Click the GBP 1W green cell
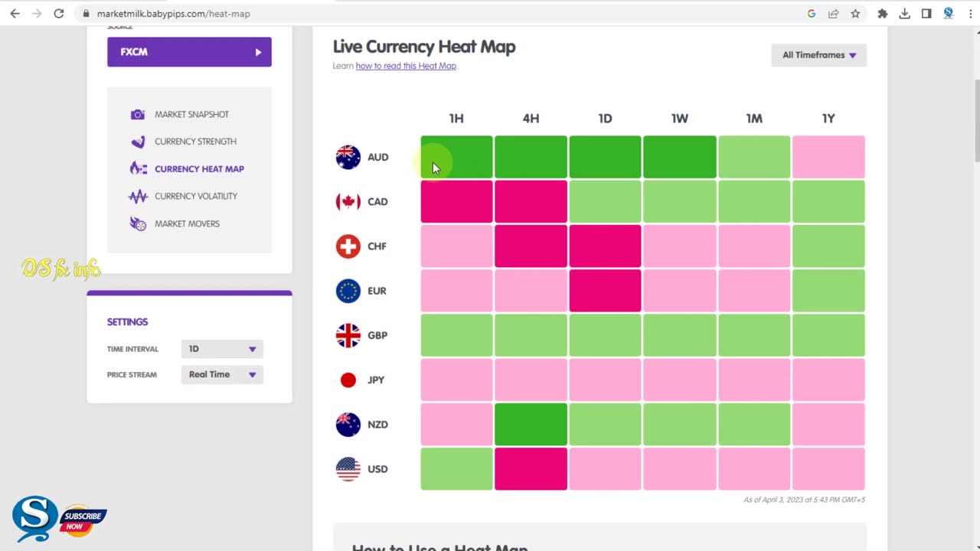The image size is (980, 551). tap(680, 335)
